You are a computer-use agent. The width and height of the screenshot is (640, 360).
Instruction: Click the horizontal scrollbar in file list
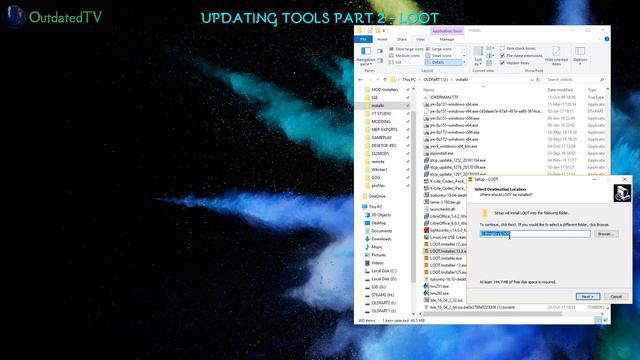493,314
